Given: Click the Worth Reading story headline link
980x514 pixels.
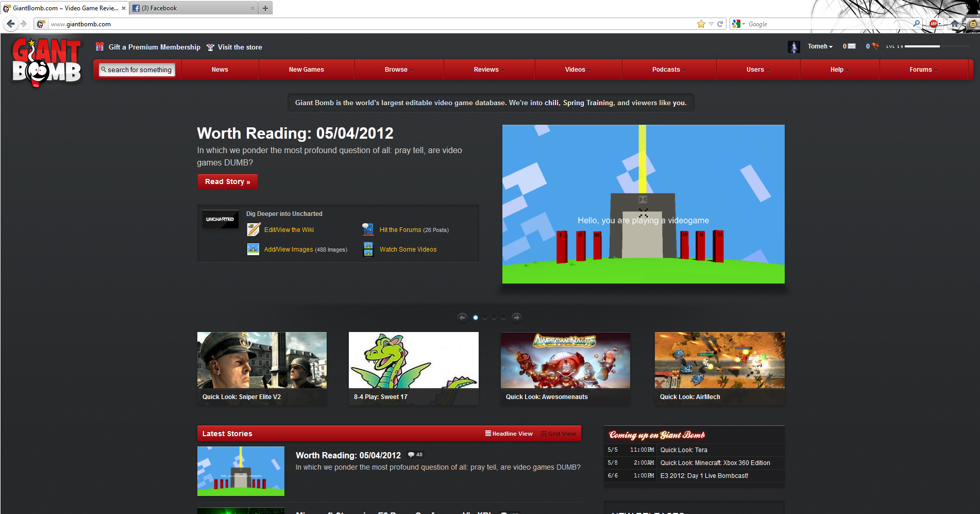Looking at the screenshot, I should (348, 455).
